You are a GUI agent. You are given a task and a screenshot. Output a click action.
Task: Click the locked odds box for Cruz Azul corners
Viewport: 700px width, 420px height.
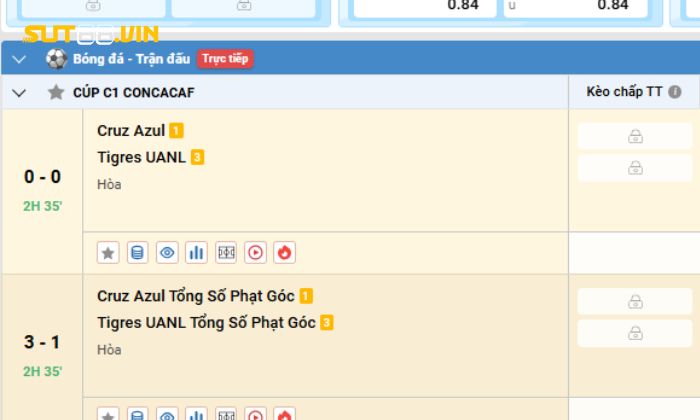pos(634,302)
